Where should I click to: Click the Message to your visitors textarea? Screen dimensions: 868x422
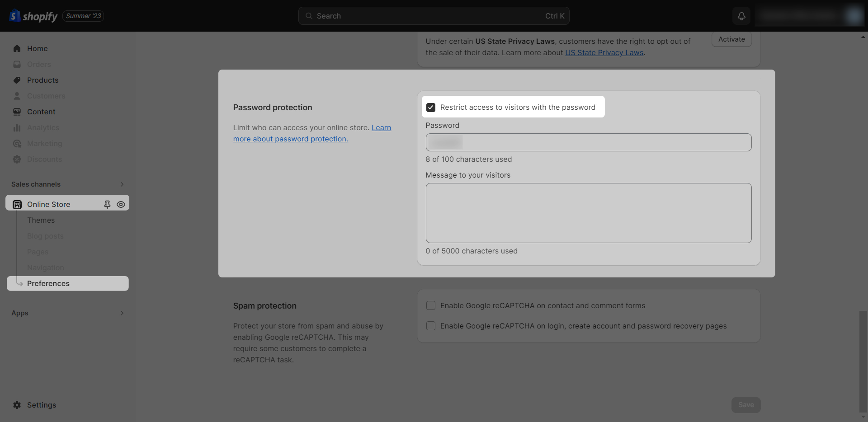589,213
